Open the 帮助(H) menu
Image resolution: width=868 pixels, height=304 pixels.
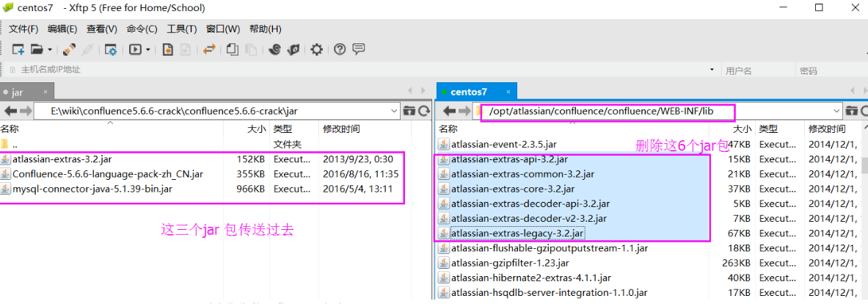265,29
